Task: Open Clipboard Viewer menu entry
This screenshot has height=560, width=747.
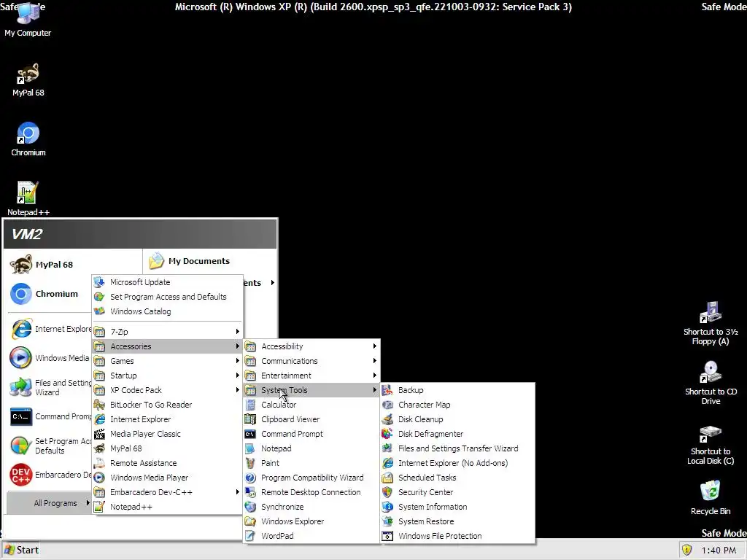Action: 311,419
